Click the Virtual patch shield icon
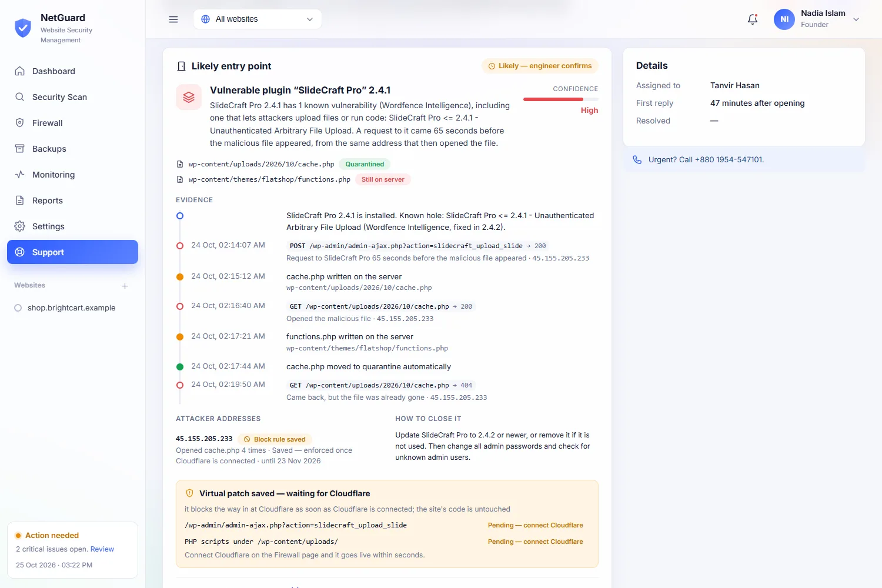The image size is (882, 588). tap(189, 493)
